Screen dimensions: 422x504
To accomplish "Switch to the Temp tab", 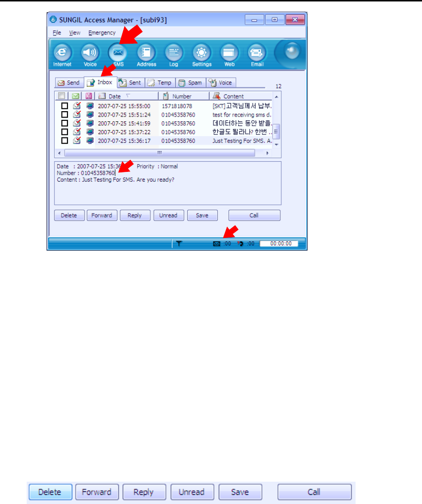I will 160,83.
